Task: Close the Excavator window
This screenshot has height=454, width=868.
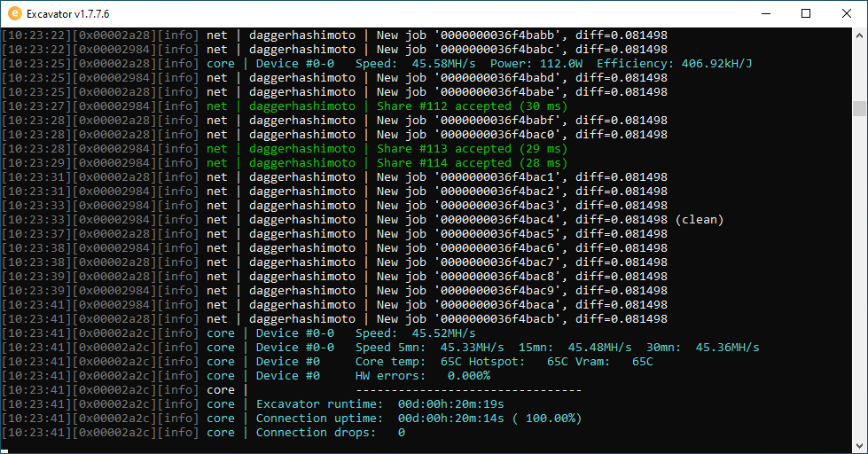Action: (x=847, y=14)
